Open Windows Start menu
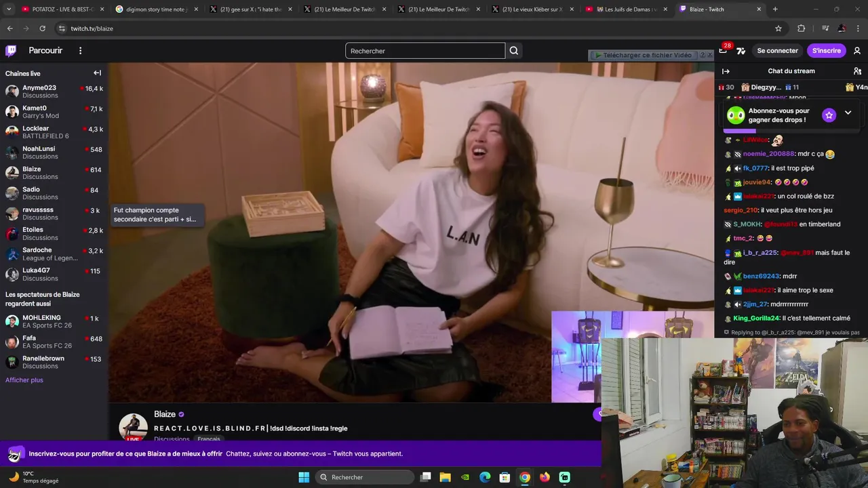Image resolution: width=868 pixels, height=488 pixels. 304,477
